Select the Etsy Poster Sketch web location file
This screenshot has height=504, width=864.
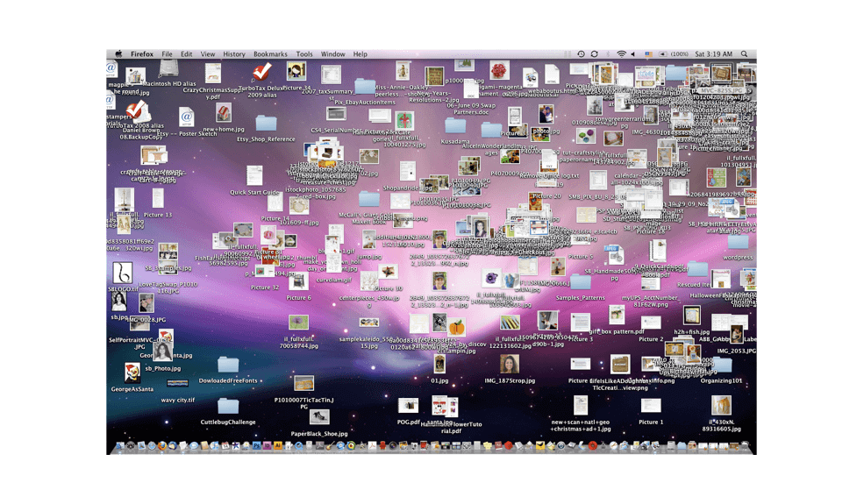186,117
